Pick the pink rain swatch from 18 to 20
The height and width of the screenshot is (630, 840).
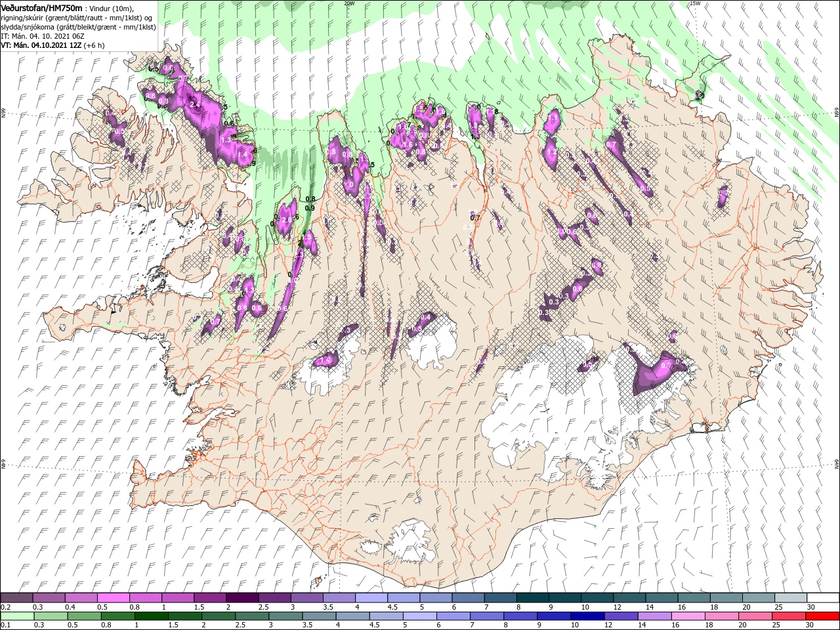722,616
